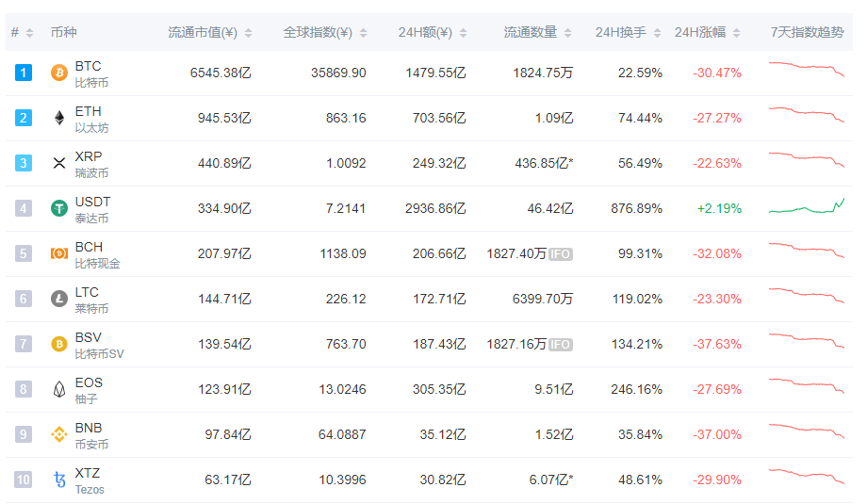
Task: Click the USDT Tether green icon
Action: 59,208
